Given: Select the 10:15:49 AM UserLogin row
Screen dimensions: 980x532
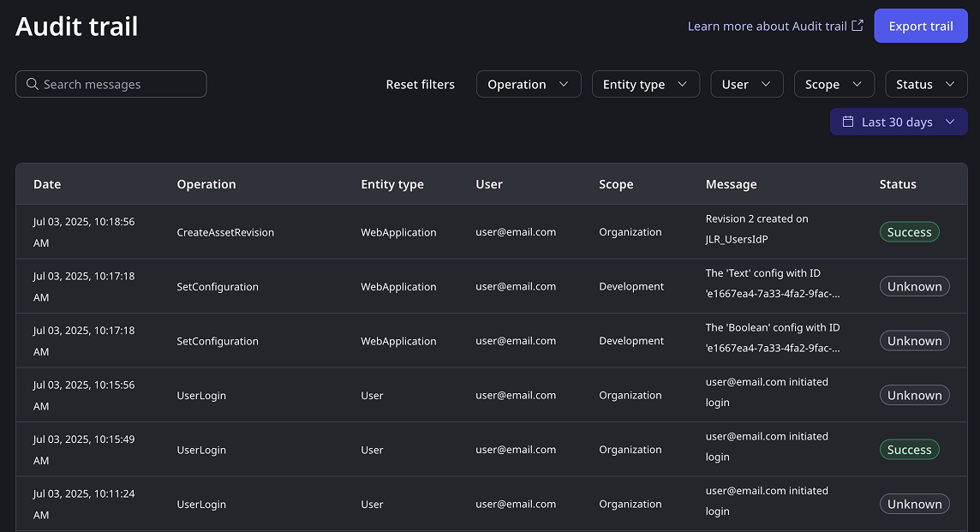Looking at the screenshot, I should [201, 450].
